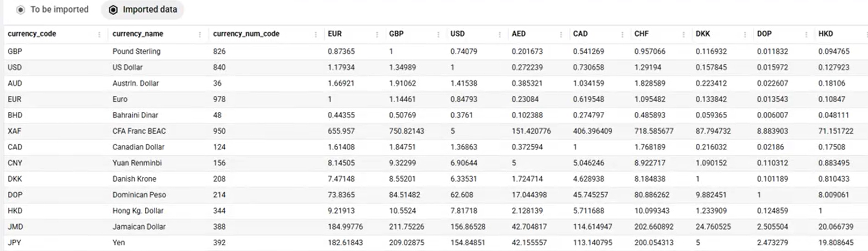The image size is (868, 251).
Task: Select the JPY currency code cell
Action: (14, 242)
